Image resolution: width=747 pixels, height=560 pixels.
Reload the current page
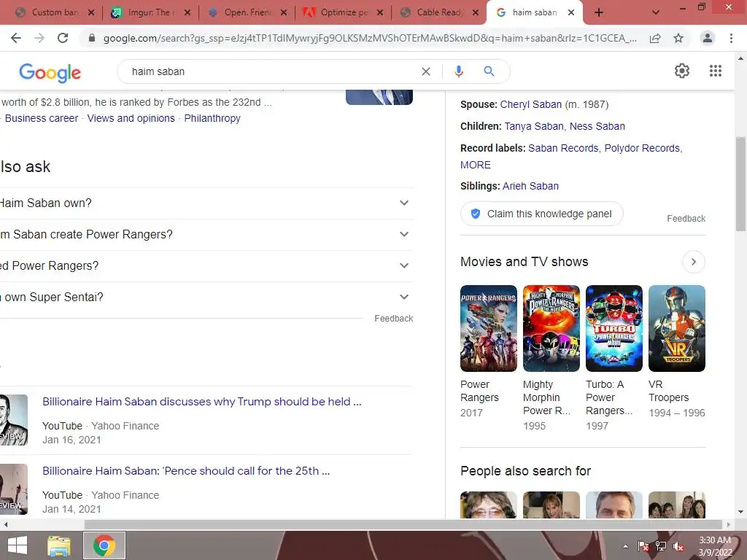[x=63, y=38]
